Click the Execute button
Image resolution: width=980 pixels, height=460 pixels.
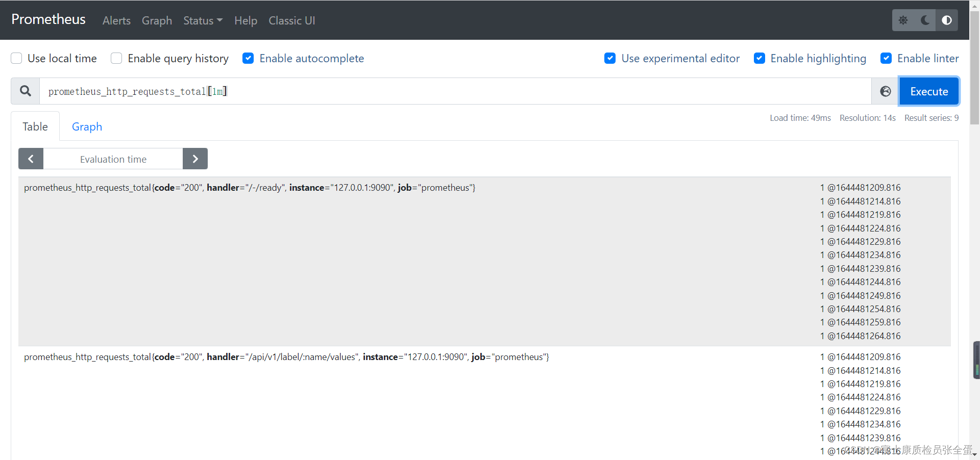pos(929,91)
